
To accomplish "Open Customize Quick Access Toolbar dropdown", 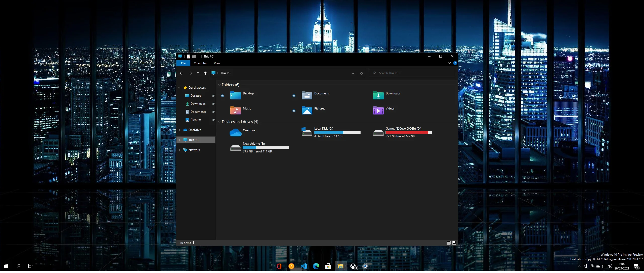I will pyautogui.click(x=199, y=57).
